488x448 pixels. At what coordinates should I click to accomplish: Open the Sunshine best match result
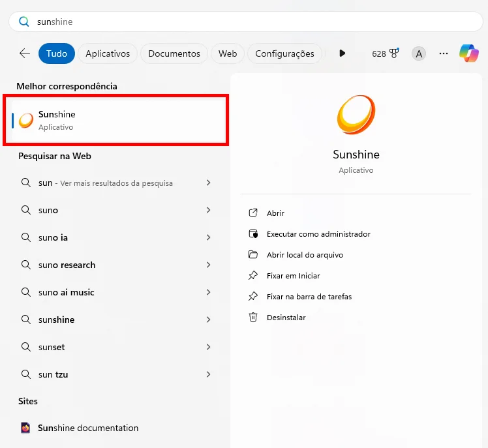point(116,120)
